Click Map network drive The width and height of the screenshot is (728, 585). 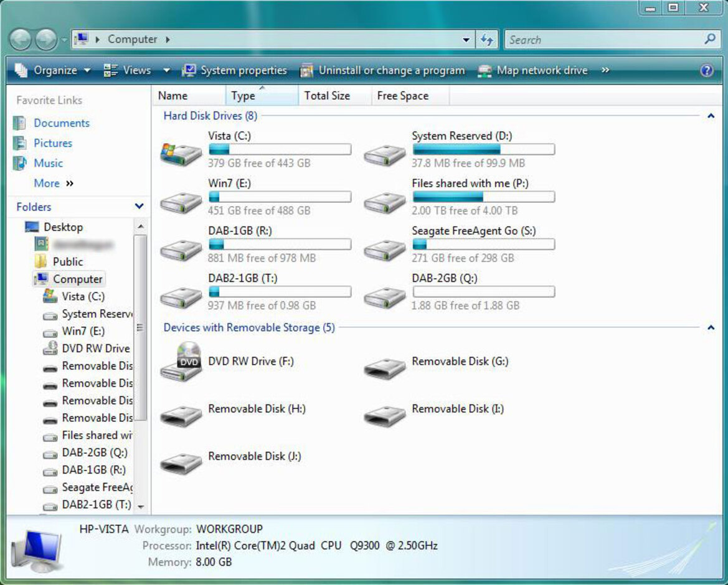pyautogui.click(x=532, y=70)
